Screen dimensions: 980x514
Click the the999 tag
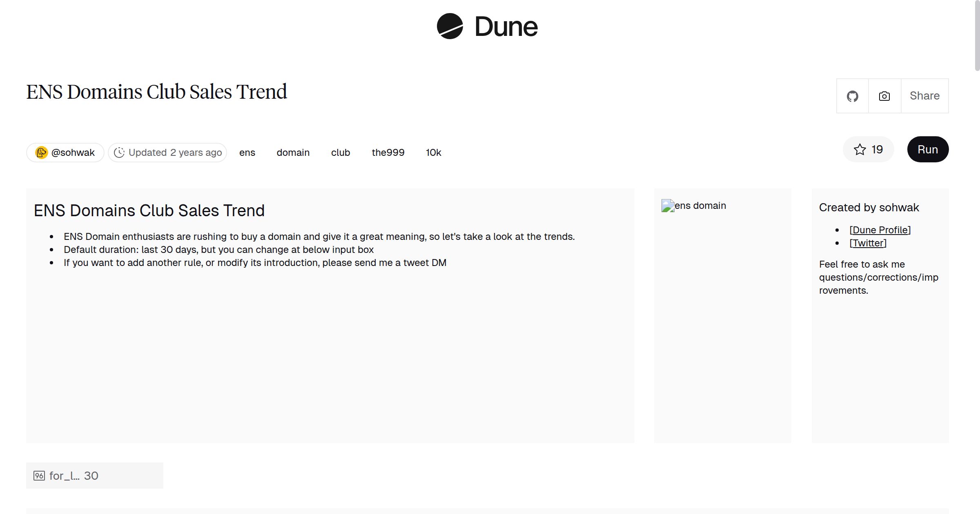tap(388, 152)
